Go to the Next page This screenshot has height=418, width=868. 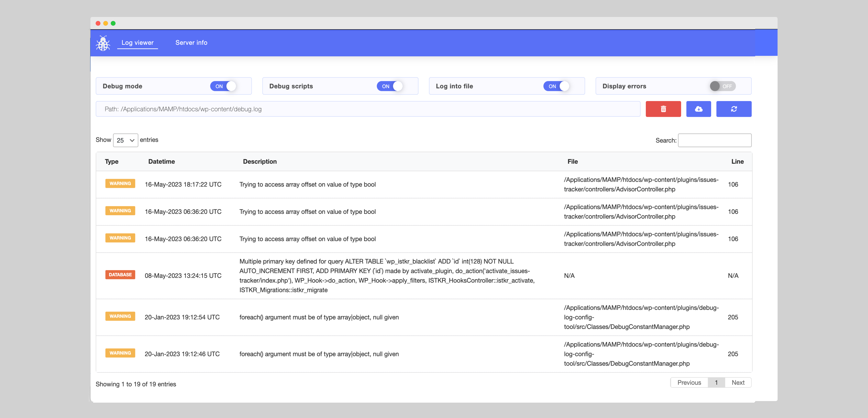point(738,383)
